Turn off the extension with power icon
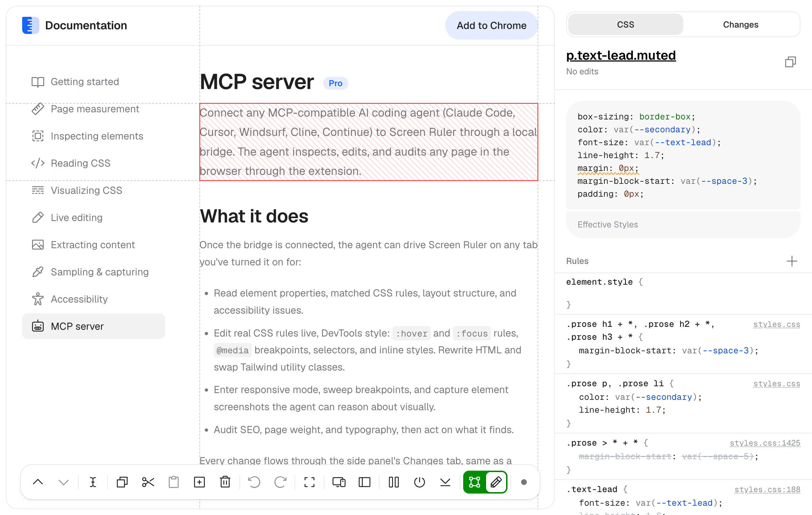Image resolution: width=812 pixels, height=515 pixels. point(420,482)
